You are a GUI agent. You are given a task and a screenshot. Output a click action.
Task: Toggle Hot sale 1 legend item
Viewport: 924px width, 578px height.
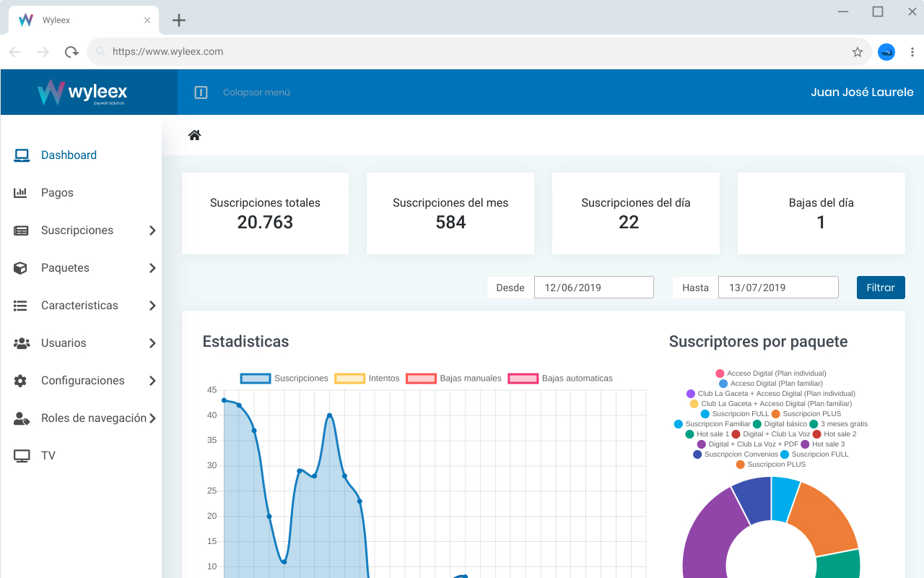tap(707, 434)
